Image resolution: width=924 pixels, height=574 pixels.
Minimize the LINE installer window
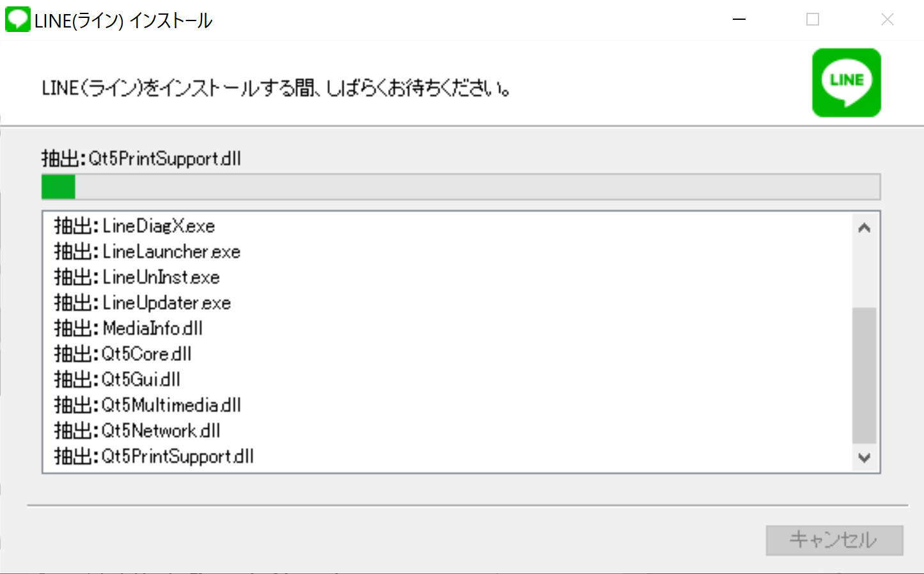pos(739,20)
